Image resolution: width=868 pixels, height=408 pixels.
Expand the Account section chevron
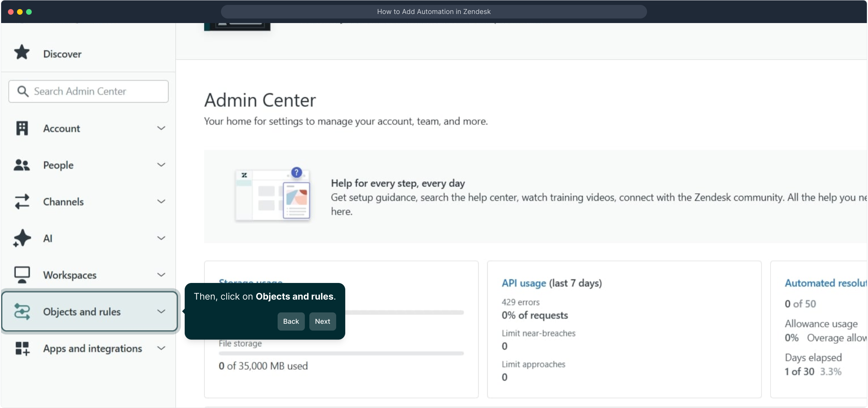pyautogui.click(x=161, y=128)
